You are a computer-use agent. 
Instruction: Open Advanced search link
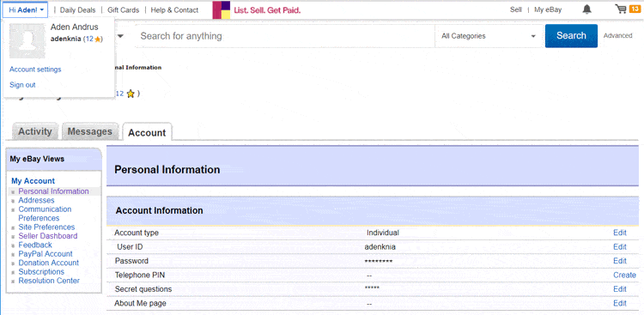click(617, 36)
